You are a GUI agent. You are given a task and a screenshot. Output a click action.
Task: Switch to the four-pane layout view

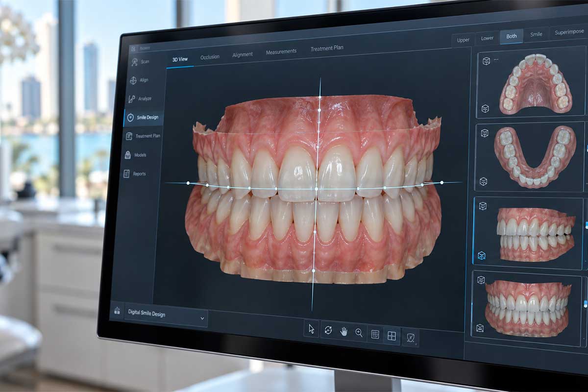pyautogui.click(x=392, y=336)
